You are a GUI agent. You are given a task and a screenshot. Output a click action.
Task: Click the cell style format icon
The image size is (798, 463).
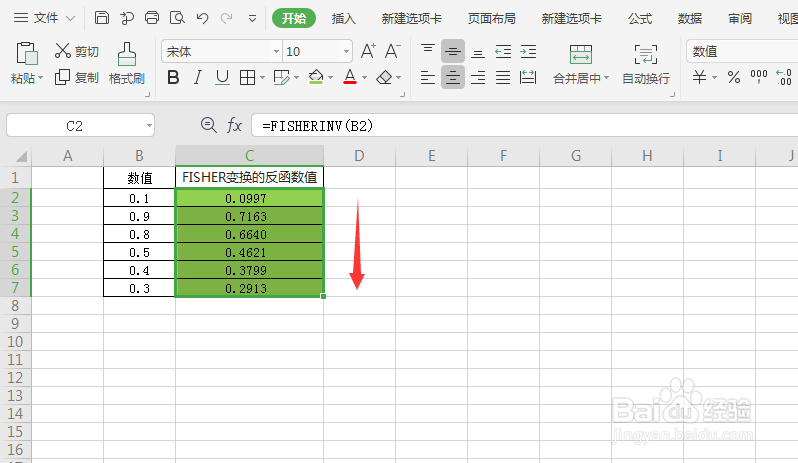tap(281, 77)
